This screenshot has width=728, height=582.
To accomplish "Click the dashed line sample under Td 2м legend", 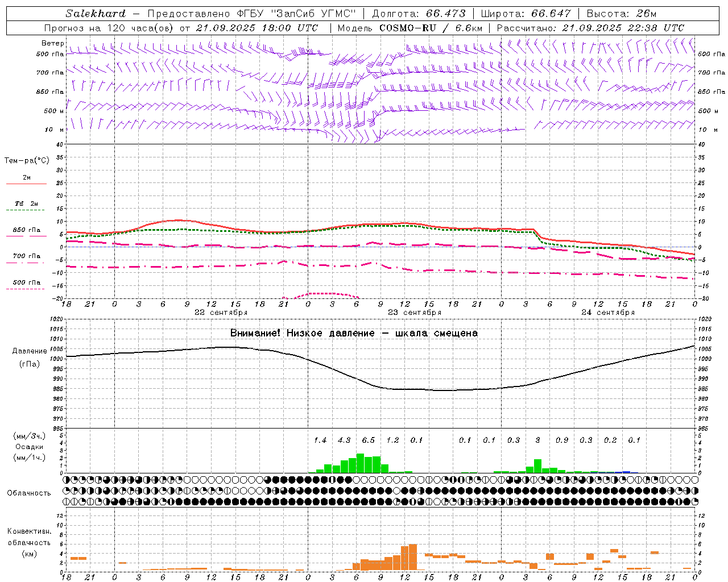I will (26, 210).
